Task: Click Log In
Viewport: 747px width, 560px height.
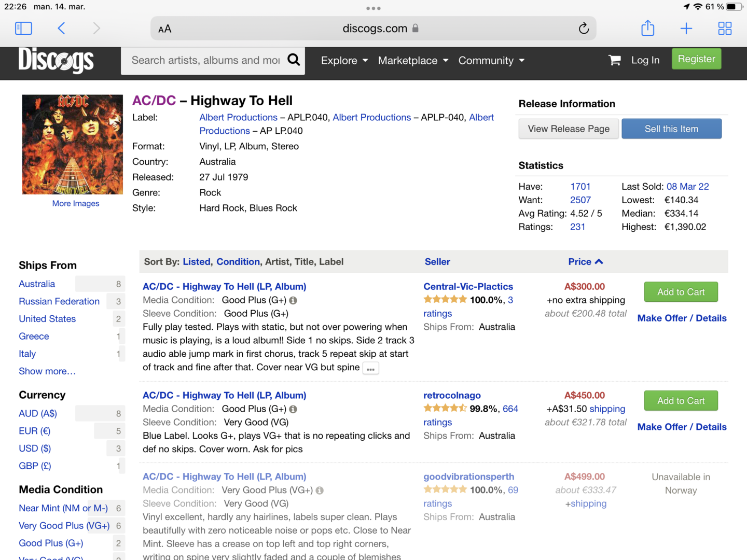Action: pos(645,60)
